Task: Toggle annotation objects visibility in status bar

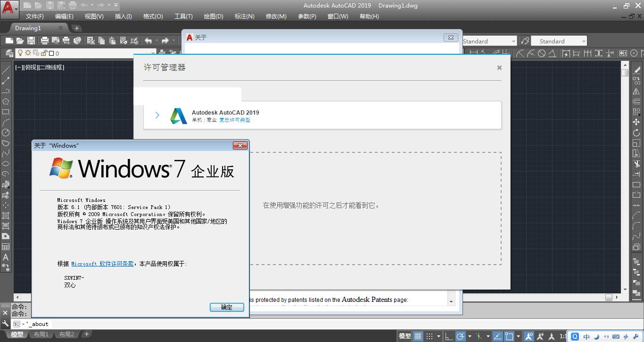Action: pyautogui.click(x=529, y=336)
